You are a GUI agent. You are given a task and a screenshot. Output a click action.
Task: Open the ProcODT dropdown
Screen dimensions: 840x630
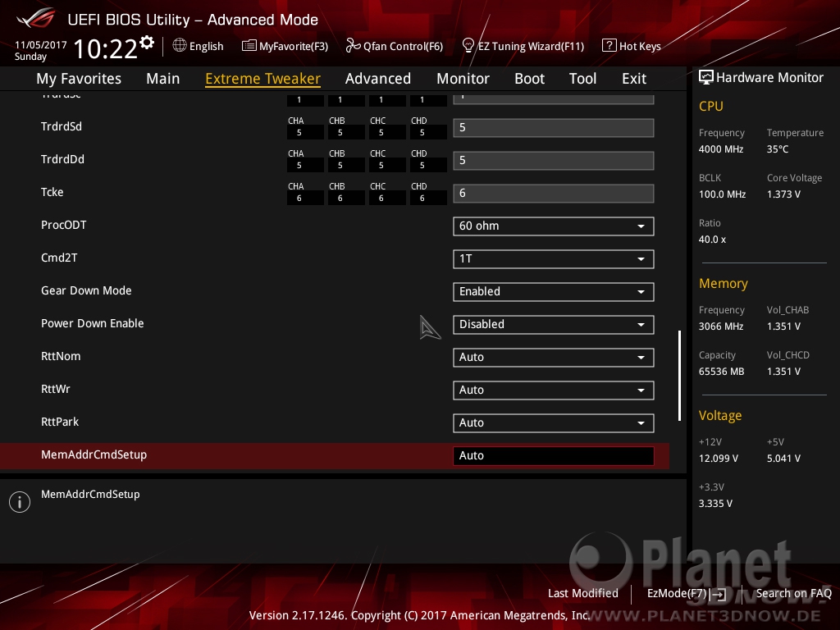[554, 226]
